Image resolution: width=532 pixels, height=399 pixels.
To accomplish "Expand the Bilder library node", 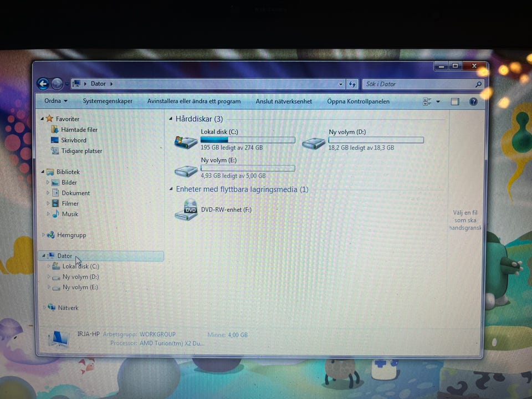I will (48, 182).
